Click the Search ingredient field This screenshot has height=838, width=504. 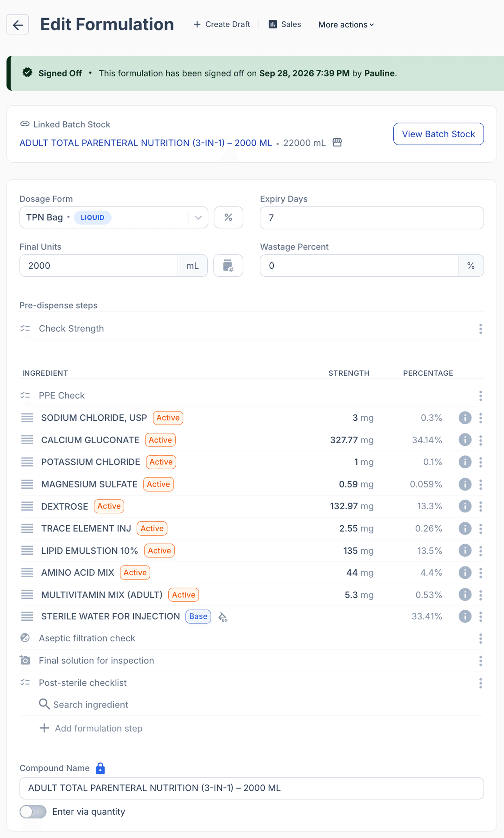[x=252, y=705]
